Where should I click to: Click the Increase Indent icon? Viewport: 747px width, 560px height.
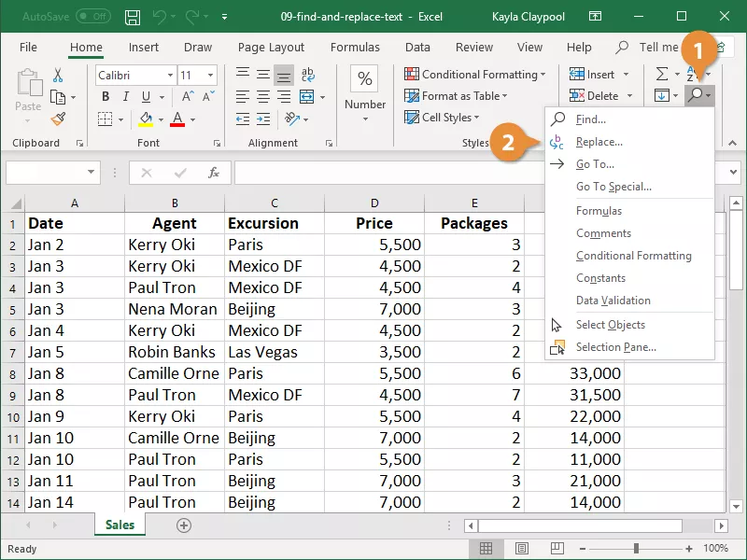(263, 119)
